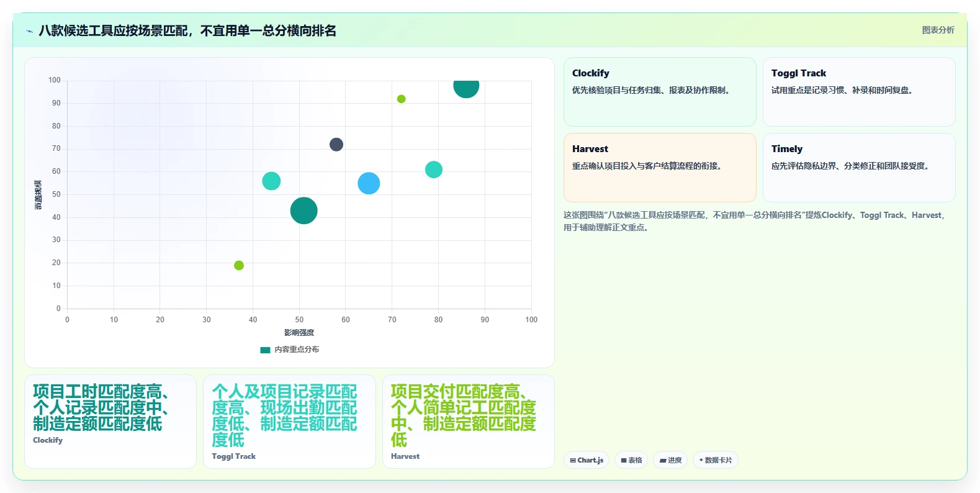Screen dimensions: 980x493
Task: Click the Toggl Track label under the turquoise headline
Action: pos(234,456)
